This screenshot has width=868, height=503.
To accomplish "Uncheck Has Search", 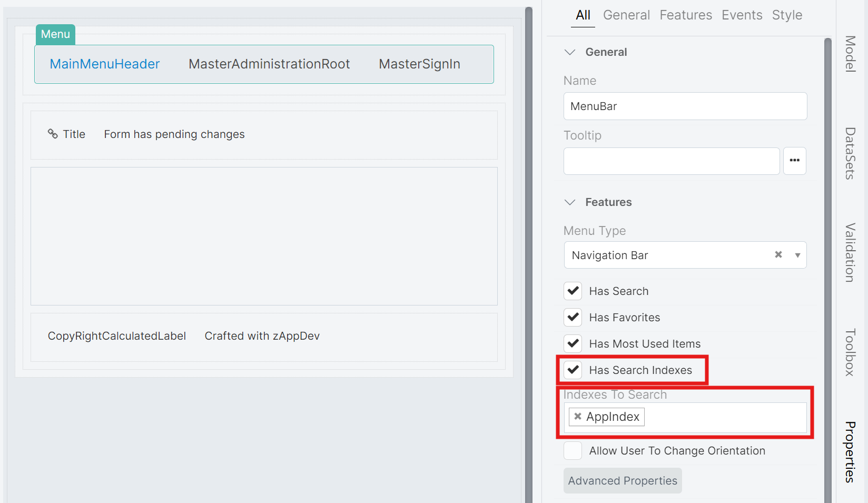I will click(573, 291).
